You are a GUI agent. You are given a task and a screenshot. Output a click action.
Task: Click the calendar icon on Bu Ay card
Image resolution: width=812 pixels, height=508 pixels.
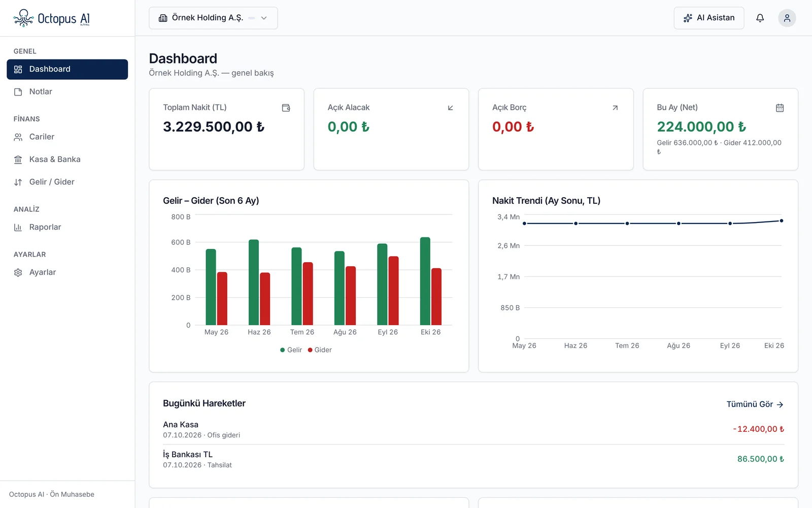(x=780, y=108)
